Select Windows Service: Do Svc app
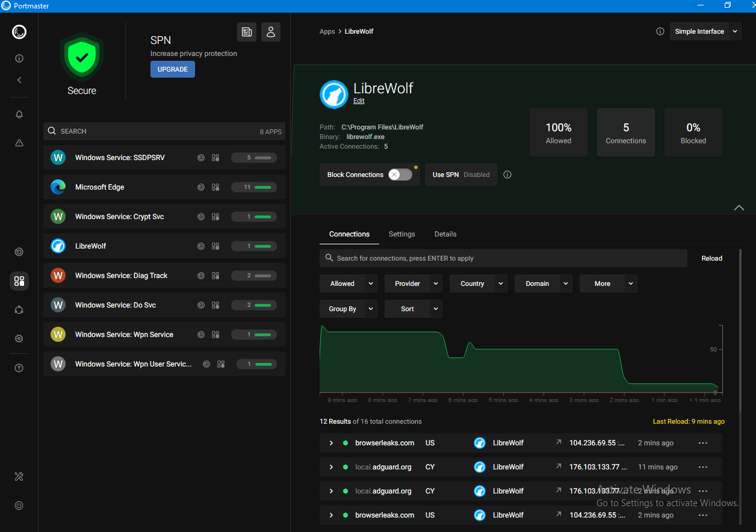The width and height of the screenshot is (756, 532). click(164, 305)
